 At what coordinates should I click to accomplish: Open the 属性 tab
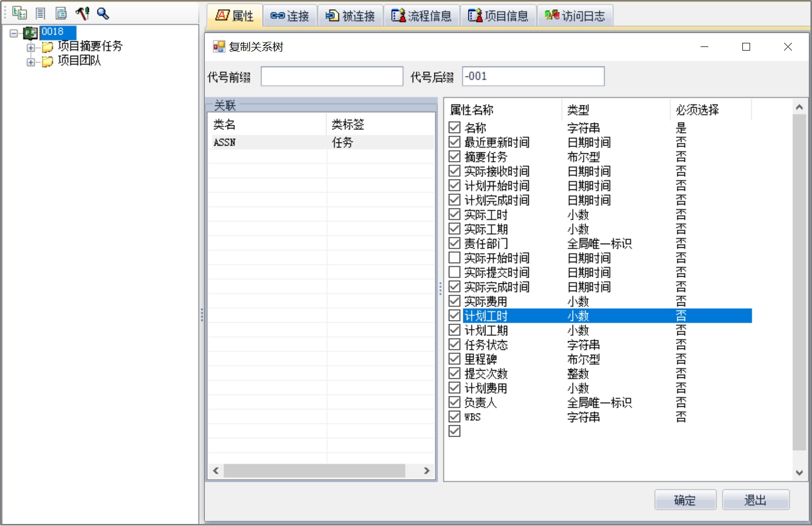click(235, 15)
